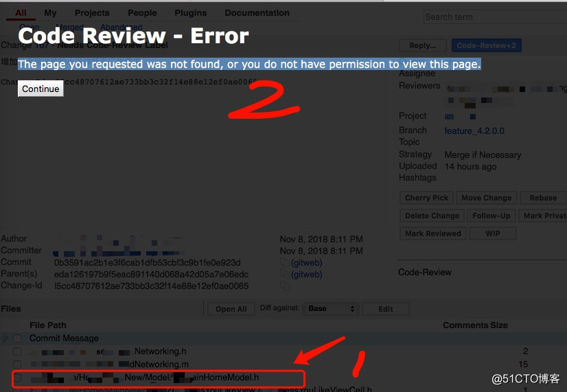567x392 pixels.
Task: Copy the Commit hash with clipboard icon
Action: [x=285, y=262]
